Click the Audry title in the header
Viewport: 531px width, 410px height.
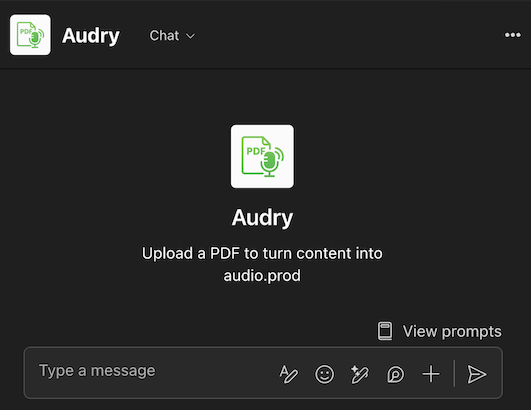[91, 36]
